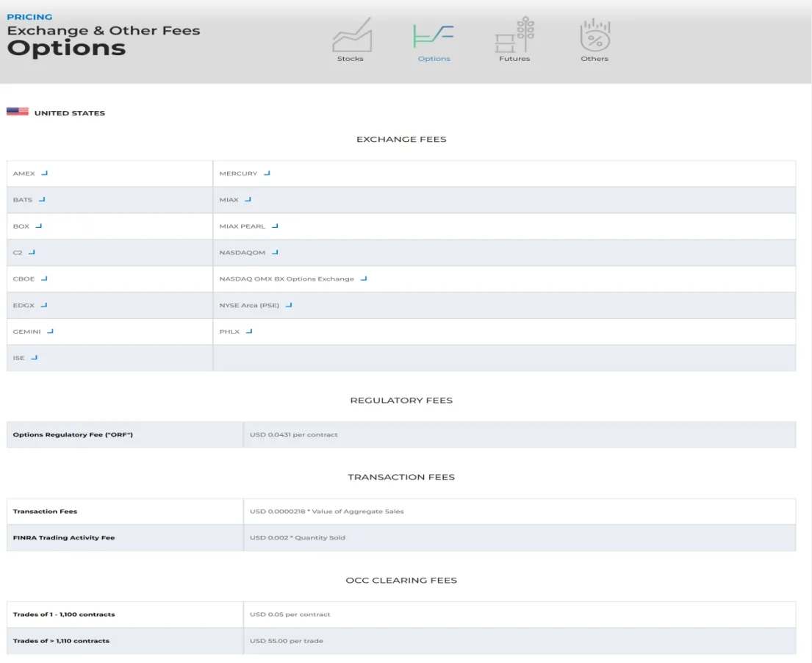This screenshot has width=812, height=663.
Task: Click the USD 55.00 per trade value
Action: [287, 641]
